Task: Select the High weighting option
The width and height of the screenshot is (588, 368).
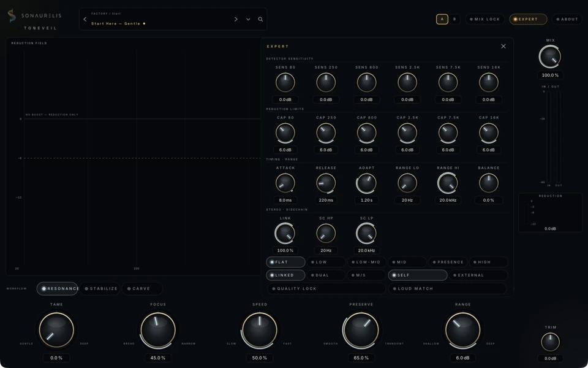Action: tap(489, 262)
